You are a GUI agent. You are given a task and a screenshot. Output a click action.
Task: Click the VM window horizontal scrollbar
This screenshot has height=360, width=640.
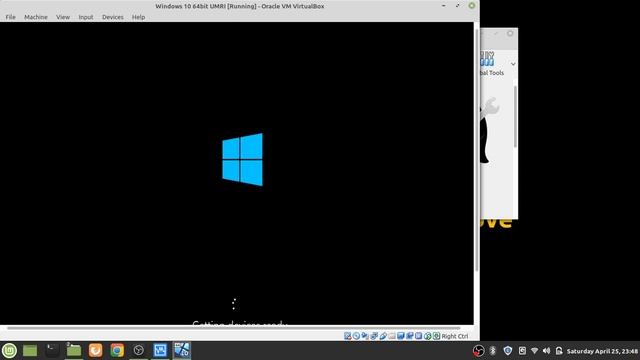[233, 328]
